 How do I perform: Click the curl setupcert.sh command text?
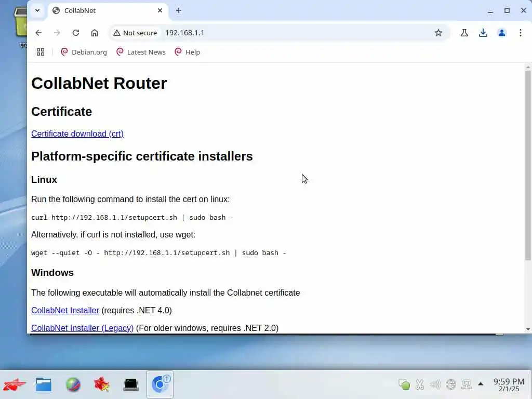pos(132,218)
